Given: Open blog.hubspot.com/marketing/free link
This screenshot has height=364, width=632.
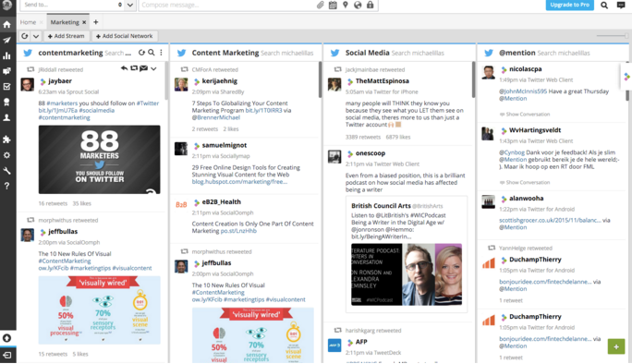Looking at the screenshot, I should [x=239, y=182].
